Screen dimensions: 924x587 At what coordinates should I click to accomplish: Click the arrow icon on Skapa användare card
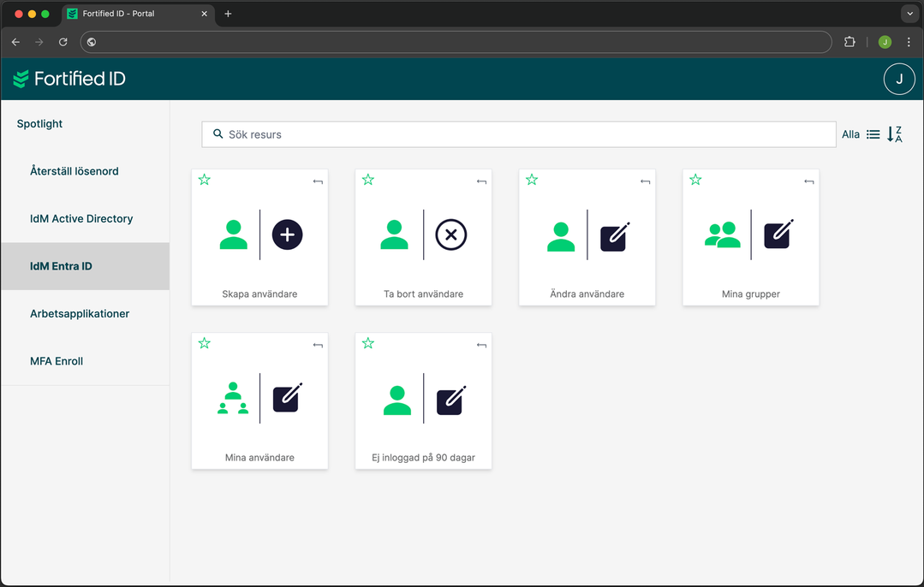tap(318, 181)
